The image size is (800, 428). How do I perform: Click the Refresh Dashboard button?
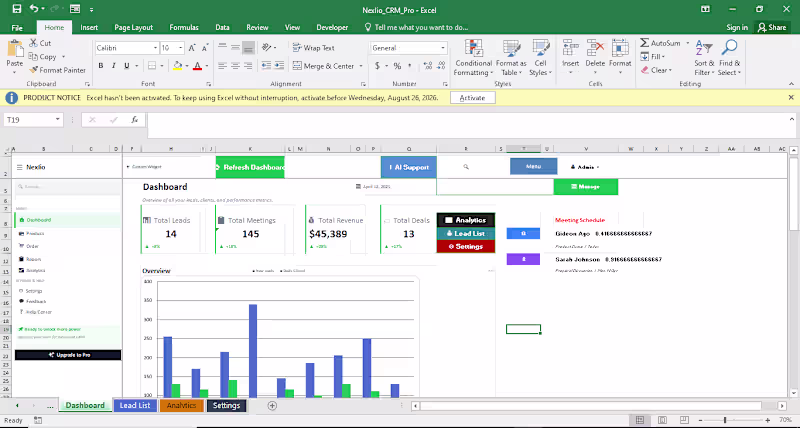(250, 167)
